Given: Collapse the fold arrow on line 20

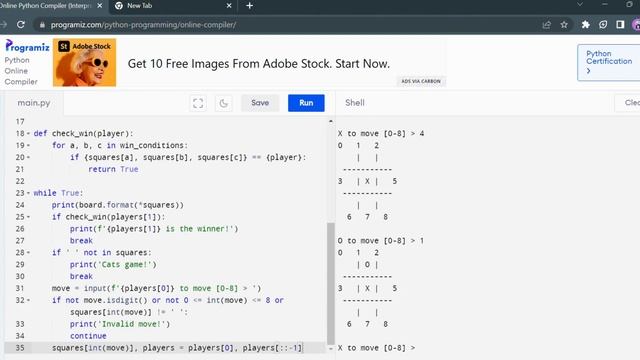Looking at the screenshot, I should (28, 157).
